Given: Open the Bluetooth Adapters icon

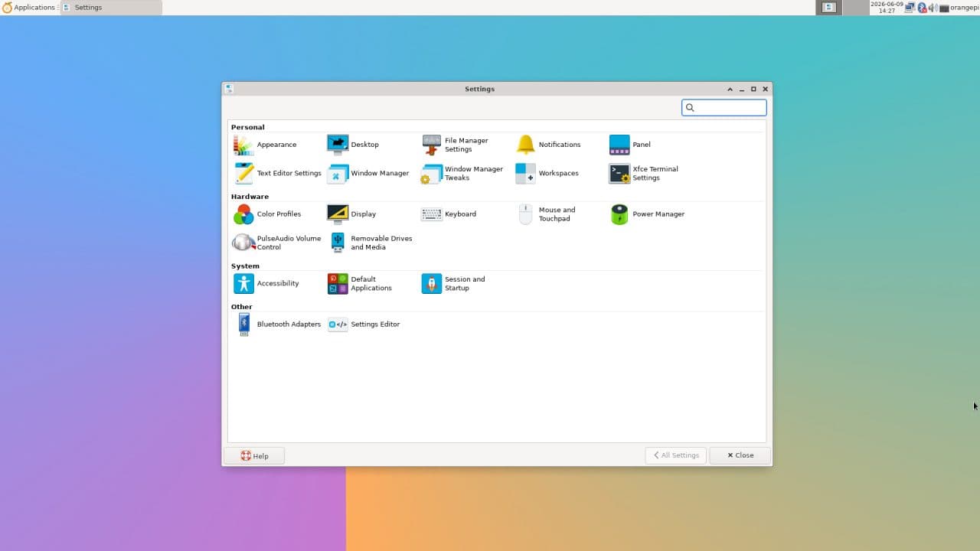Looking at the screenshot, I should click(x=243, y=324).
